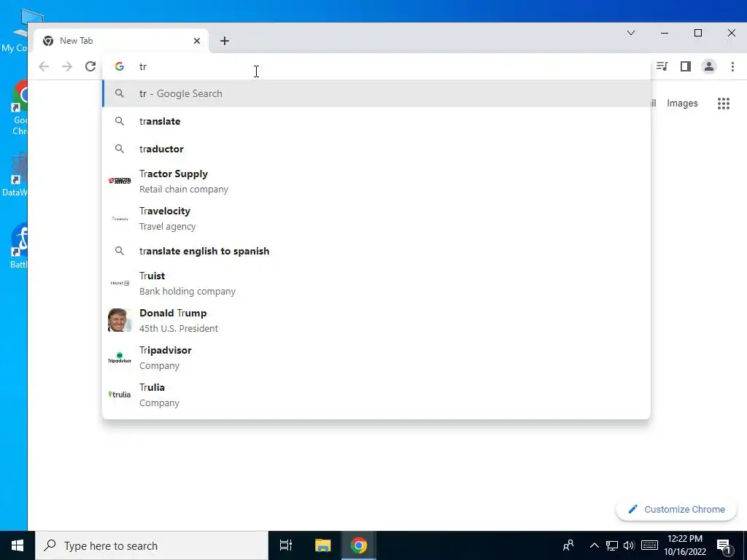Select 'tr - Google Search' suggestion

(x=376, y=94)
